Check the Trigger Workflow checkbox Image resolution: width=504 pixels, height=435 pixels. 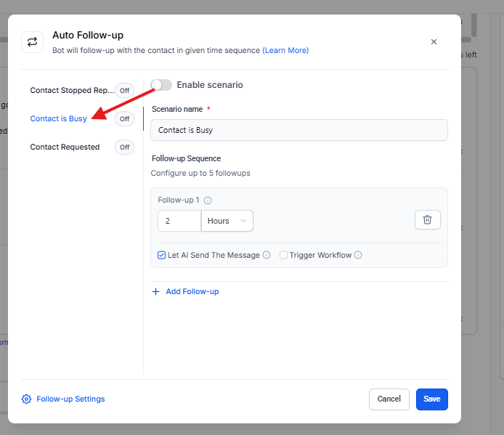(x=283, y=256)
